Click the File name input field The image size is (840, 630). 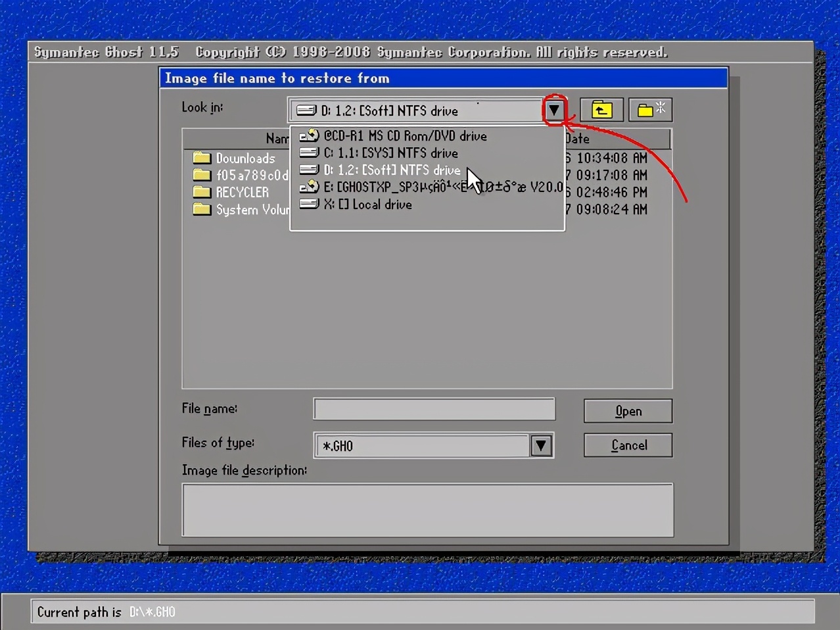click(434, 409)
